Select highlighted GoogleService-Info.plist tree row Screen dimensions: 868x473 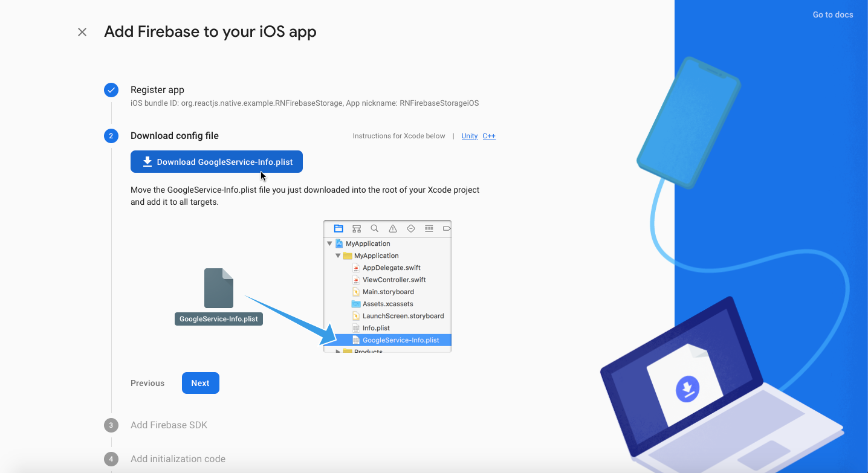click(387, 340)
